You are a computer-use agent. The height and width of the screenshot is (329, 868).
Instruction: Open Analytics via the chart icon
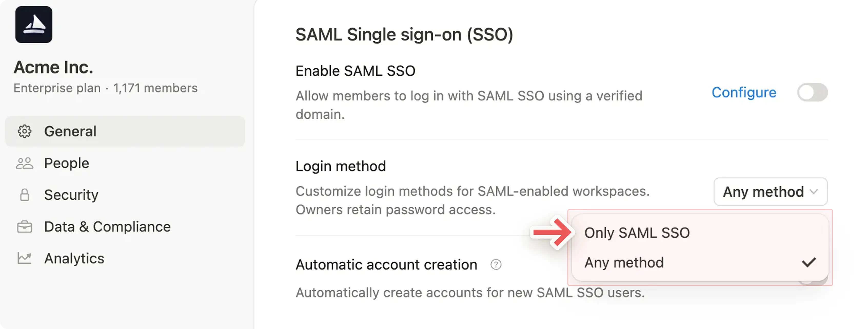point(24,258)
